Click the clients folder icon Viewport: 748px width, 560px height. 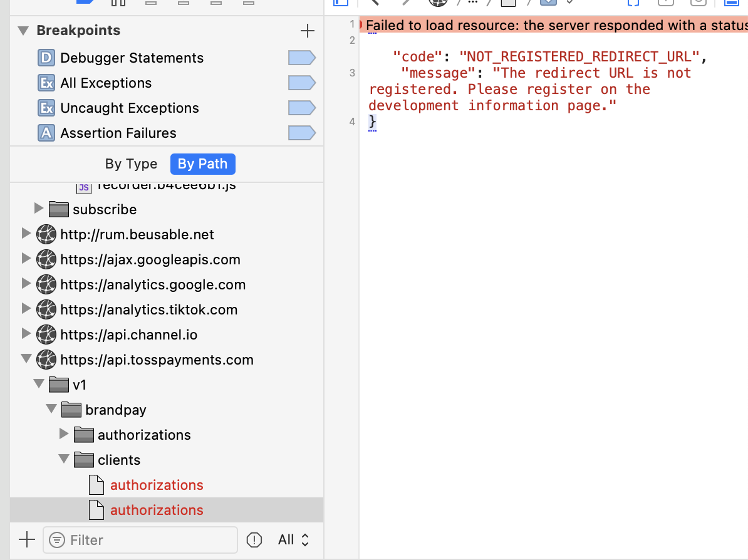coord(83,460)
